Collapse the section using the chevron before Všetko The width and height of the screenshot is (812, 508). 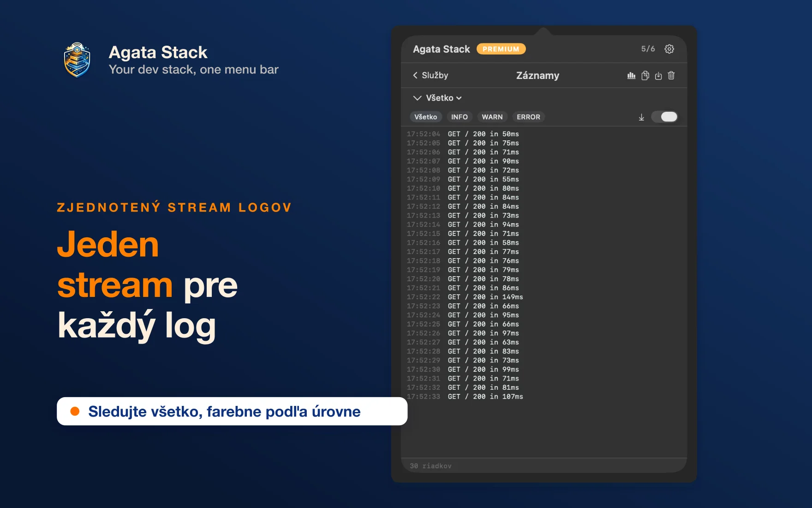pyautogui.click(x=417, y=98)
